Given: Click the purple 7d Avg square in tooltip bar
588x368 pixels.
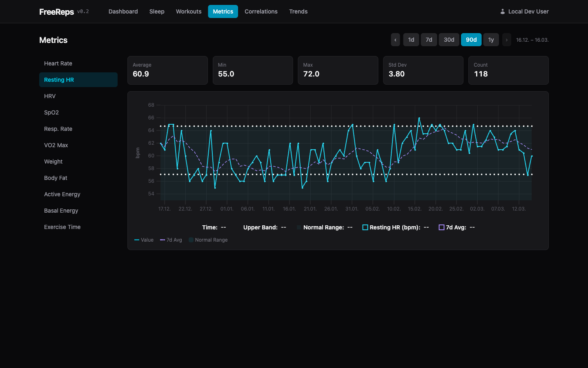Looking at the screenshot, I should pos(441,227).
